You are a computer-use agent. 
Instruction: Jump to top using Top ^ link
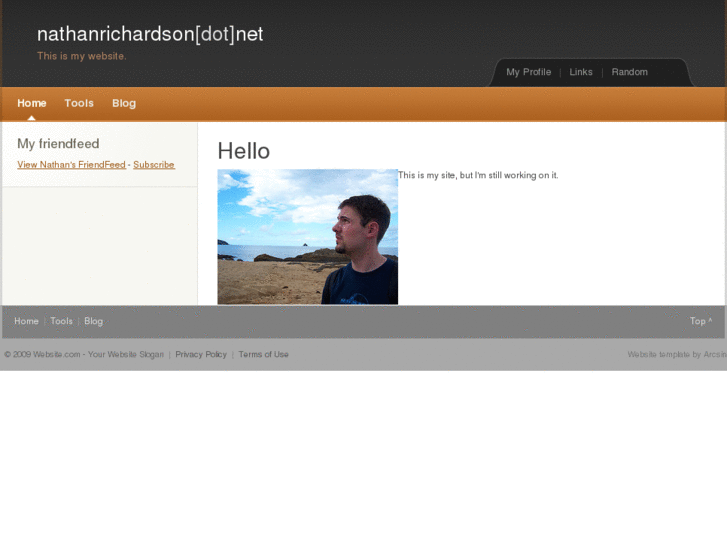coord(701,321)
